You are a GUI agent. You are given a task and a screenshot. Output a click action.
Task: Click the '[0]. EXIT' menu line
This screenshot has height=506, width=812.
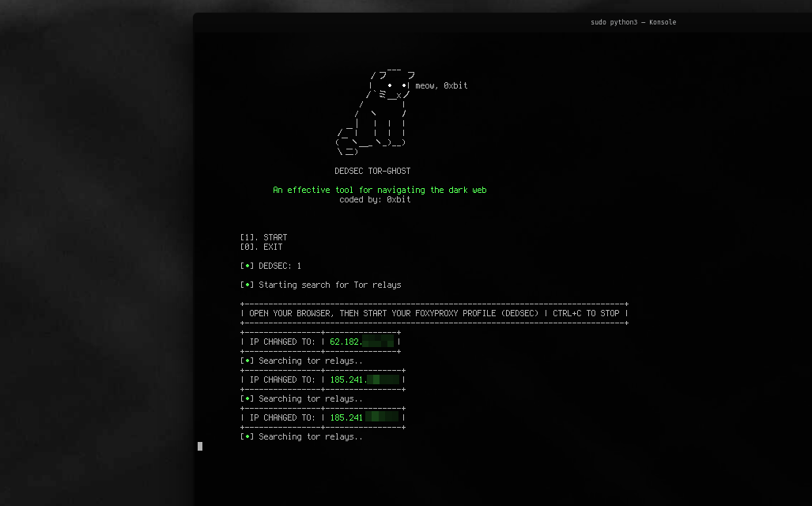click(261, 247)
